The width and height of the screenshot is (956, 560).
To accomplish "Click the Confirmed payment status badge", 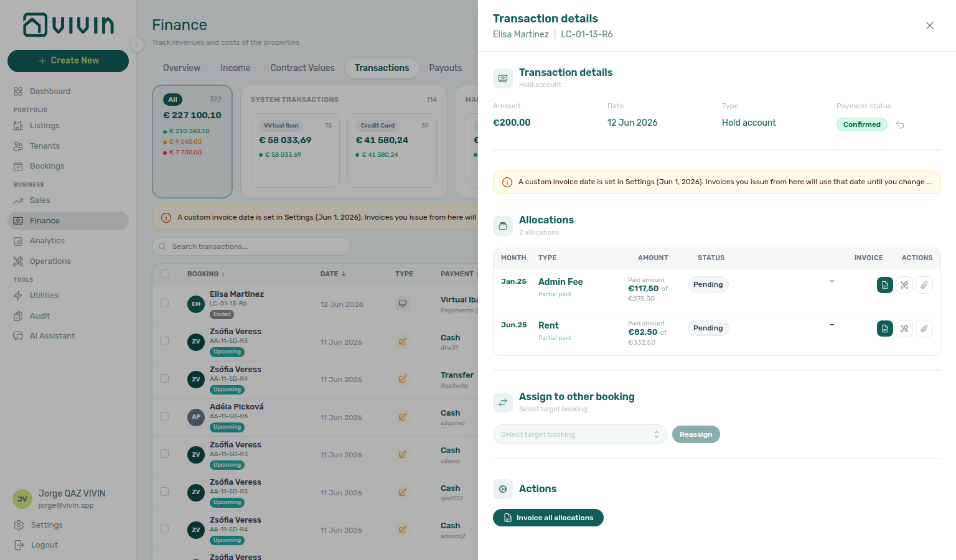I will pos(862,124).
